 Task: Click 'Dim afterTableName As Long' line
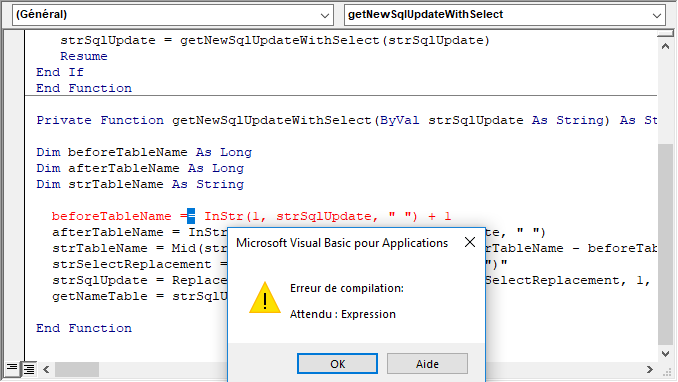pyautogui.click(x=140, y=168)
